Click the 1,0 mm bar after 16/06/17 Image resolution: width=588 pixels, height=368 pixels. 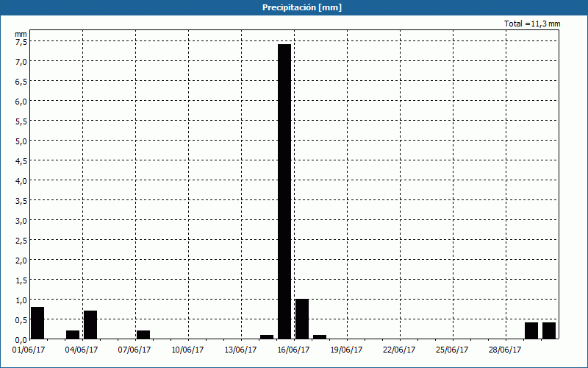point(302,319)
